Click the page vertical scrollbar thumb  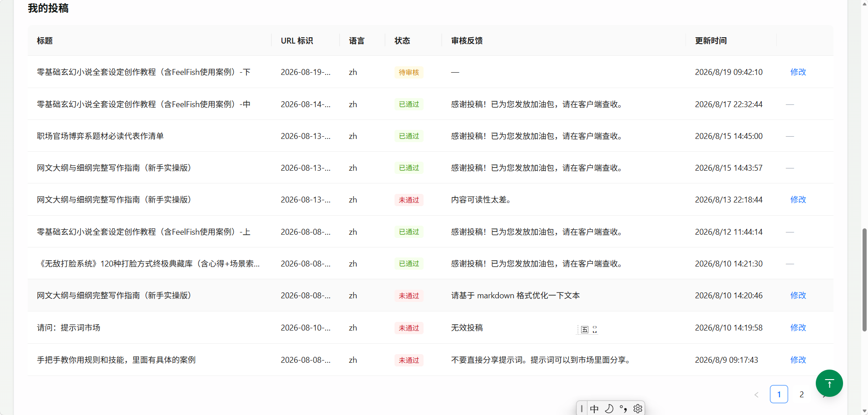[x=864, y=280]
